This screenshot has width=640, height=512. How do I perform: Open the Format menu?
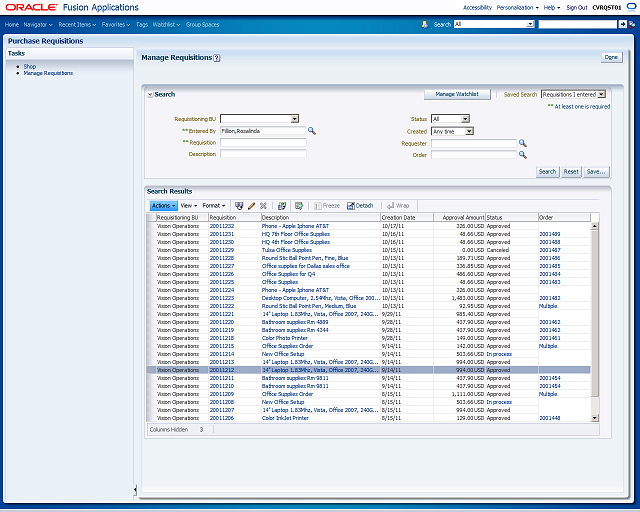click(x=214, y=206)
